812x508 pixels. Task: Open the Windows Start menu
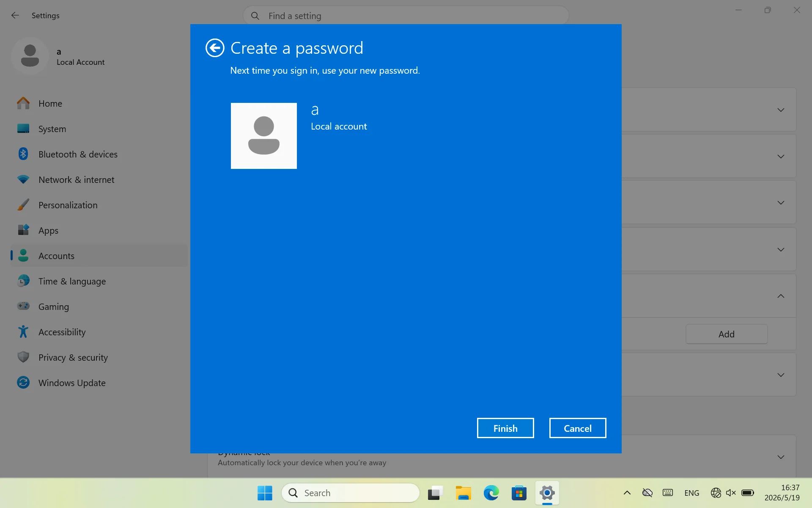(x=265, y=493)
